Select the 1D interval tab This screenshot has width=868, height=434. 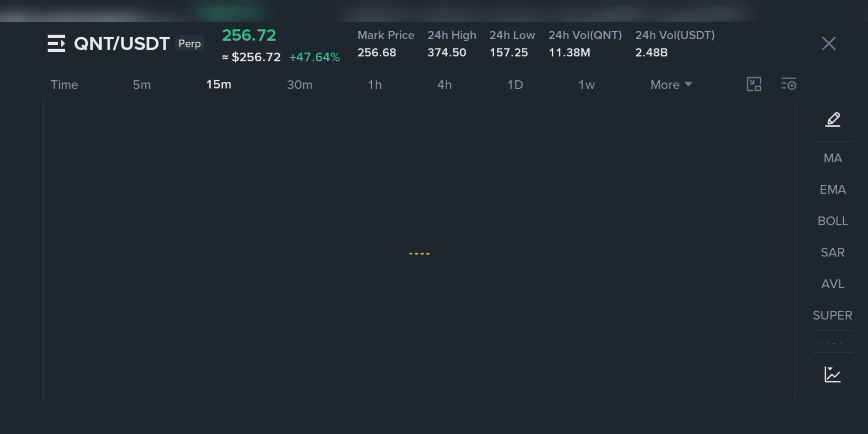coord(515,85)
